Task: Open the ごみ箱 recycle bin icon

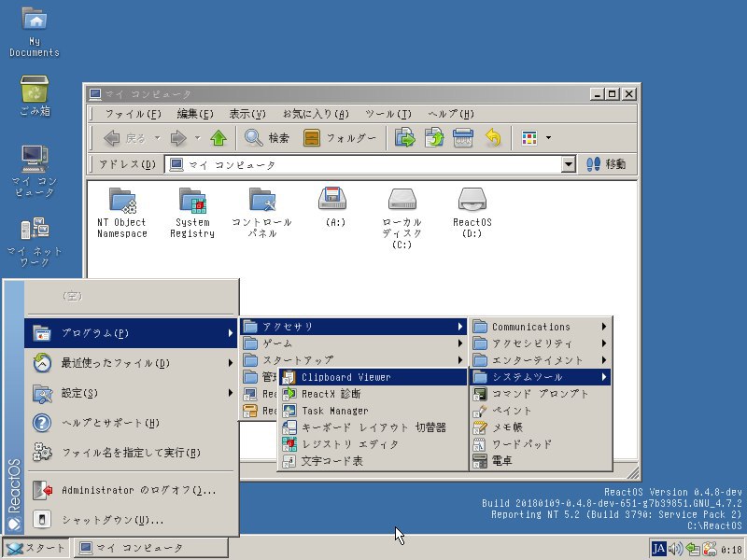Action: tap(35, 96)
